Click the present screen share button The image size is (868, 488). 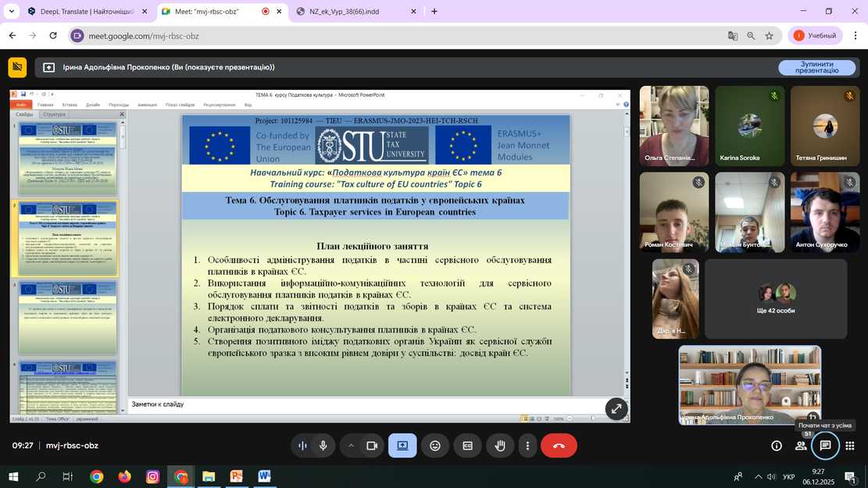(x=402, y=446)
